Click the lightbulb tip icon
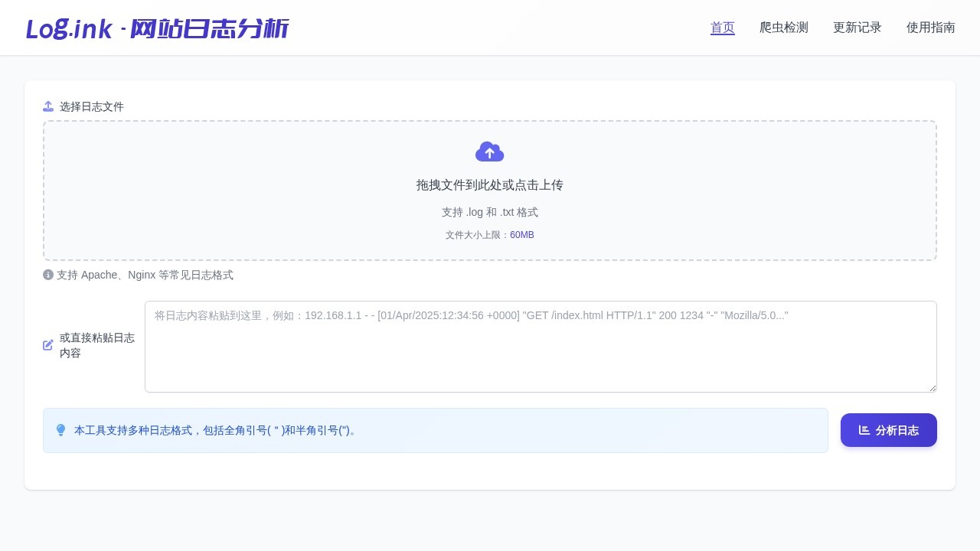 (x=60, y=430)
